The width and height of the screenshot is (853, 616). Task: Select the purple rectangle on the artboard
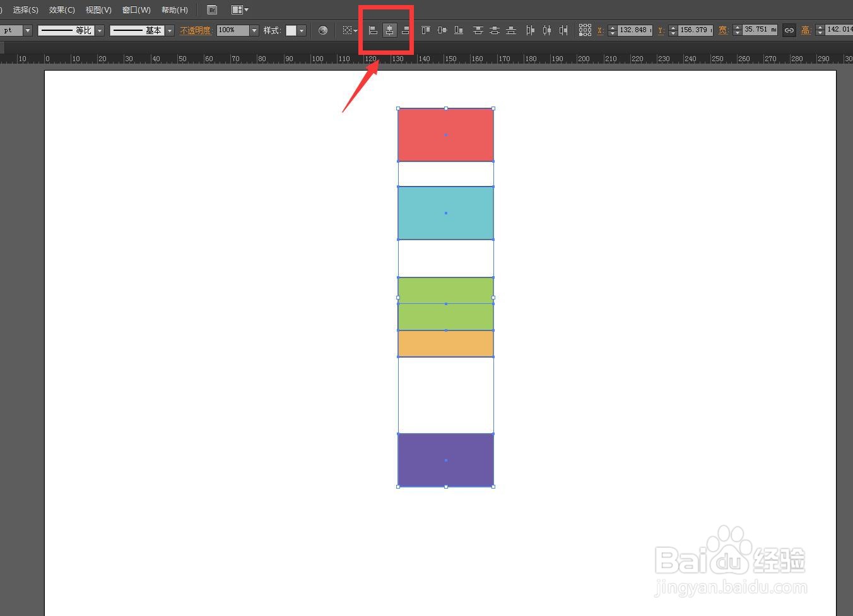click(445, 460)
